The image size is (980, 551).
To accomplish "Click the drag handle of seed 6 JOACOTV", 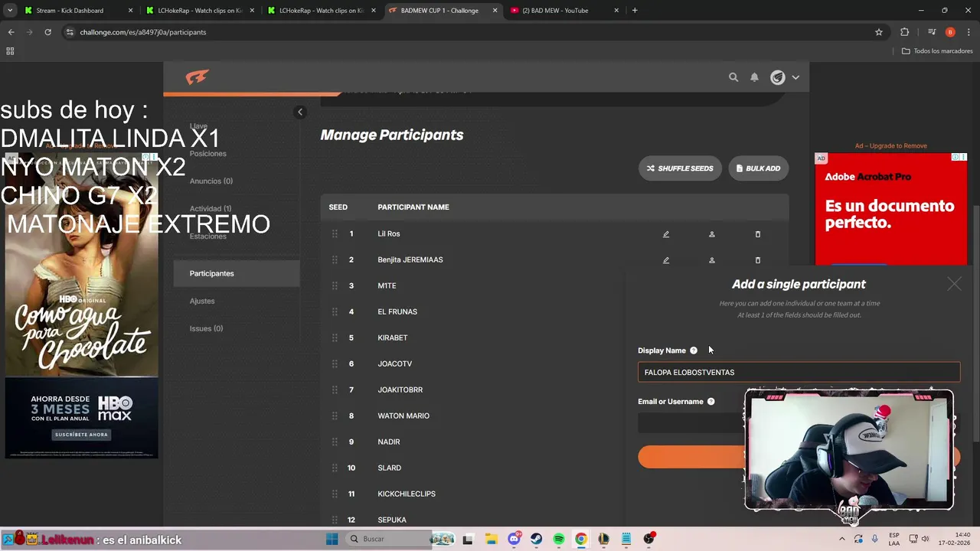I will point(335,364).
